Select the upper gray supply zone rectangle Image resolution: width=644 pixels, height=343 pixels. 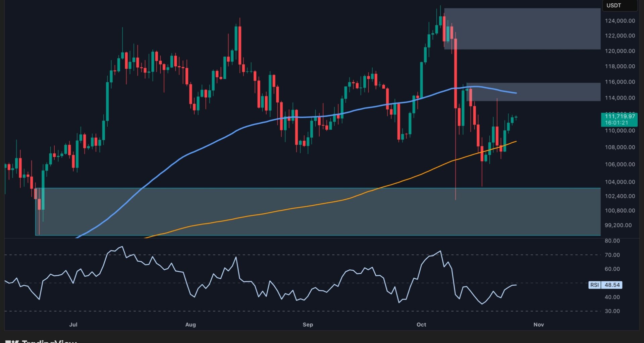(522, 29)
